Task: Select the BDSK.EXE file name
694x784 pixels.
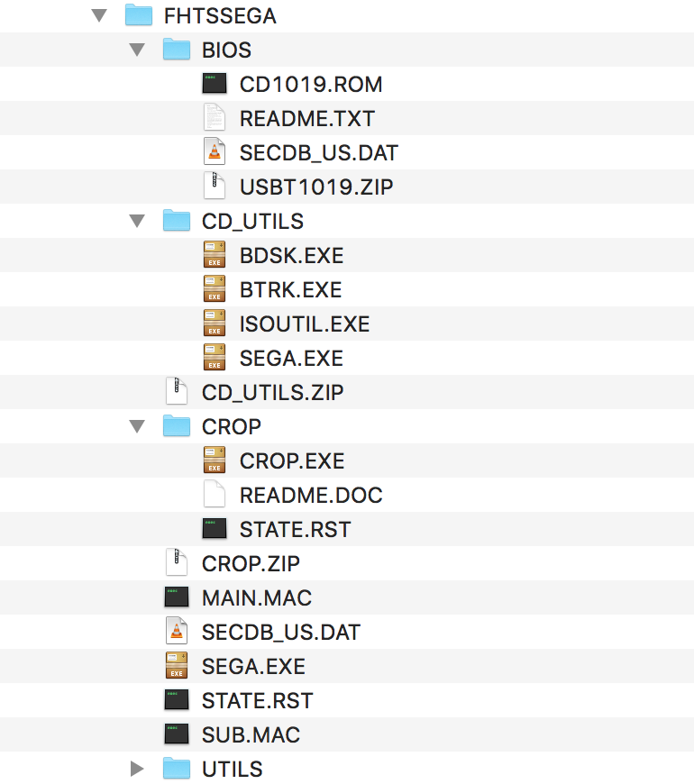Action: (x=291, y=256)
